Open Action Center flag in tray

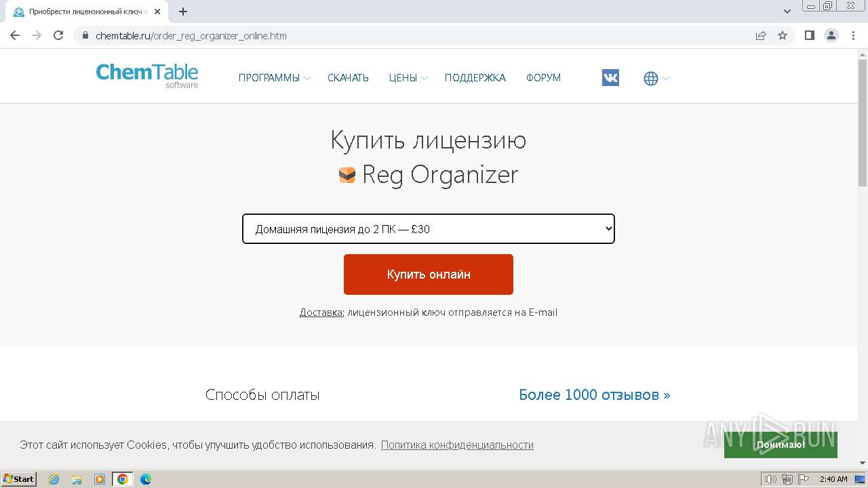[804, 479]
